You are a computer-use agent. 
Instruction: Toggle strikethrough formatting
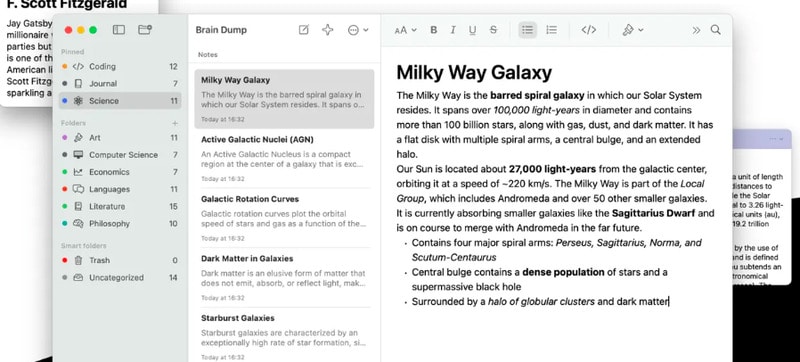(x=493, y=30)
